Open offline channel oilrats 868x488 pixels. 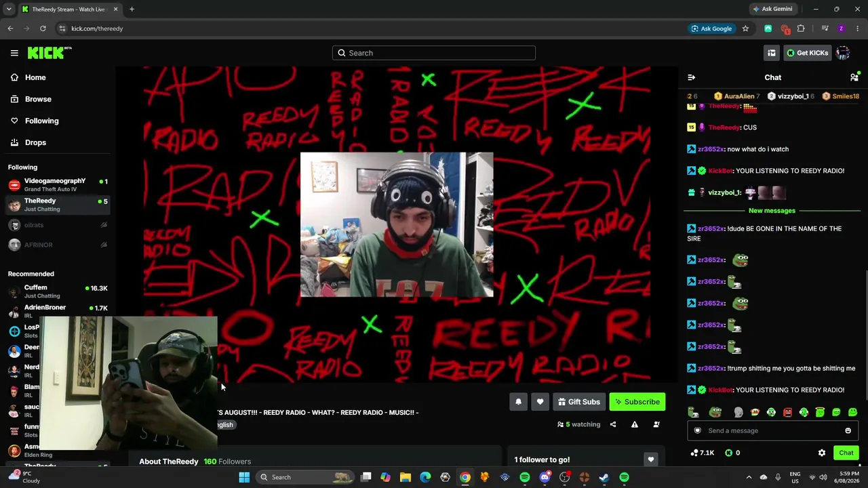tap(58, 225)
